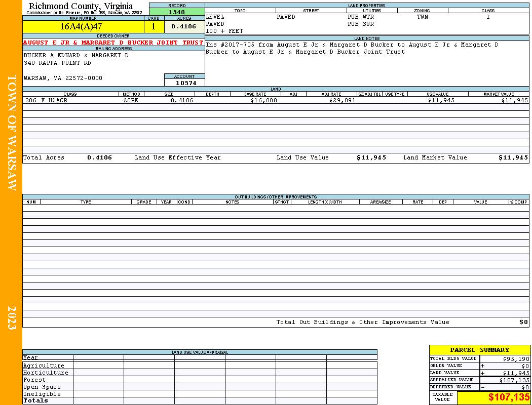Click the Horticulture row label
The height and width of the screenshot is (405, 532).
(46, 373)
